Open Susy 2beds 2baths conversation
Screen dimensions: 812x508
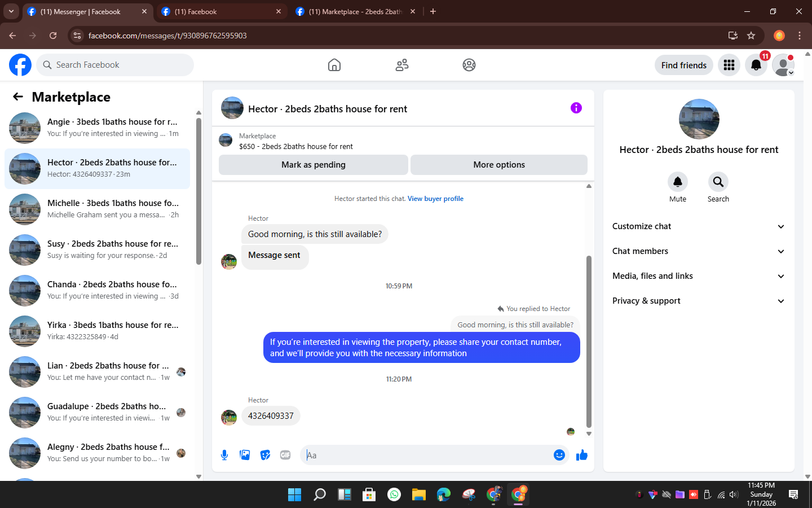97,250
